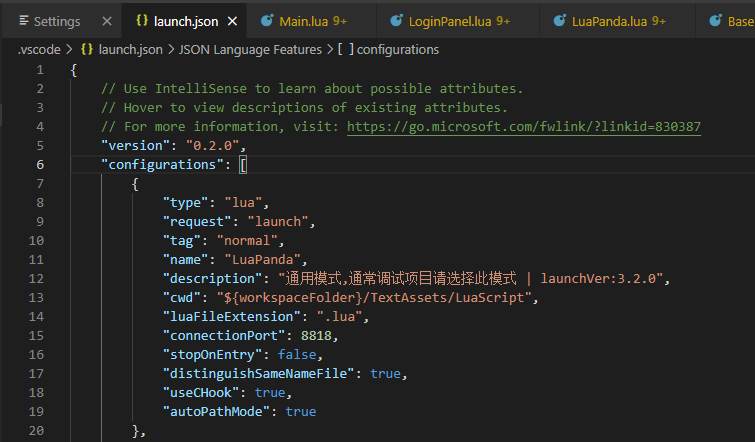Click the Settings tab list icon
The image size is (755, 442).
pyautogui.click(x=24, y=20)
